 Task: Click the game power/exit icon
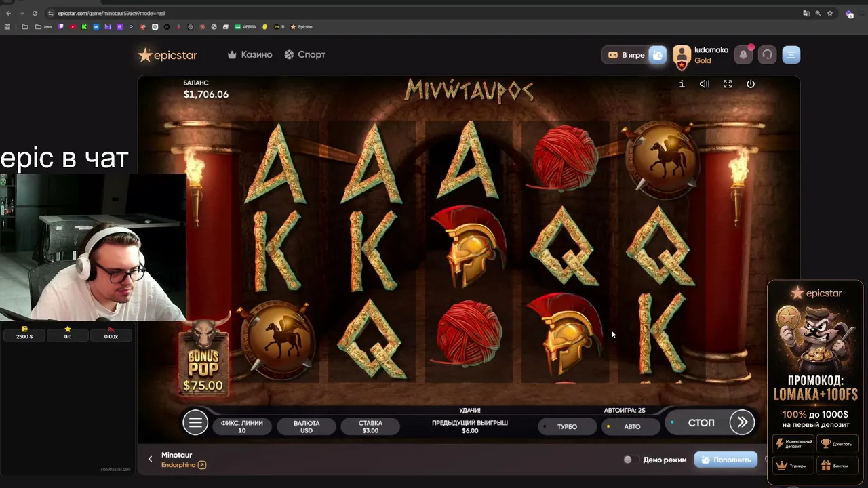click(x=751, y=84)
